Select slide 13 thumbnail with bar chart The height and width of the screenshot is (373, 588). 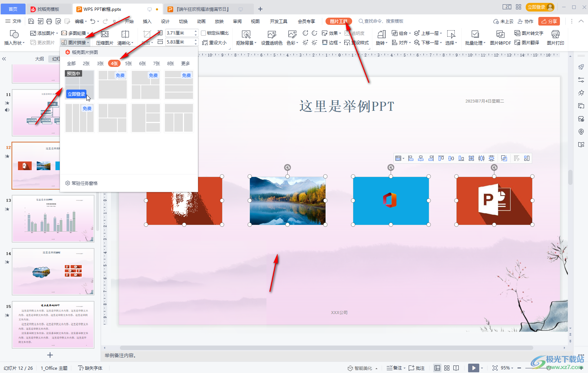point(53,219)
